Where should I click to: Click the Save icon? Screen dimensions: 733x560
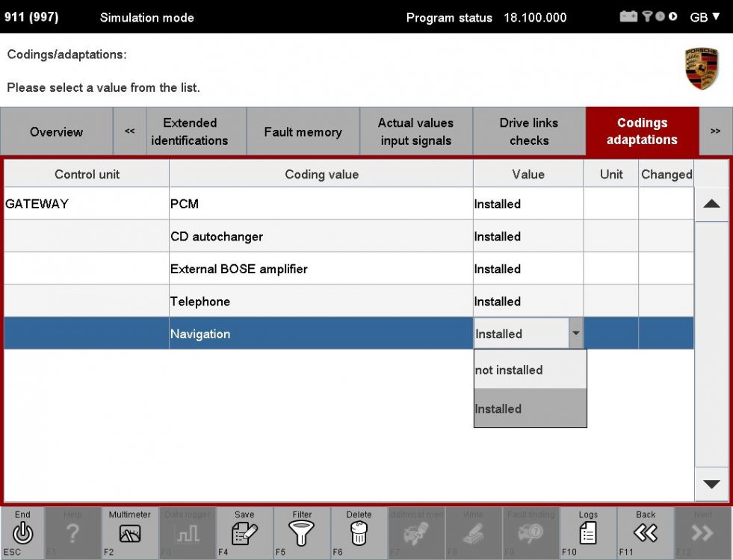click(244, 532)
